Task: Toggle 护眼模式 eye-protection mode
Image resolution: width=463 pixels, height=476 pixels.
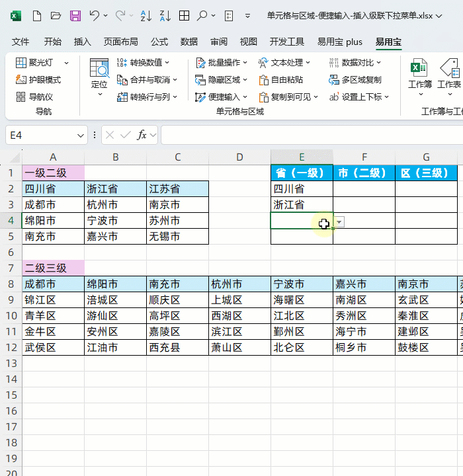Action: click(x=38, y=80)
